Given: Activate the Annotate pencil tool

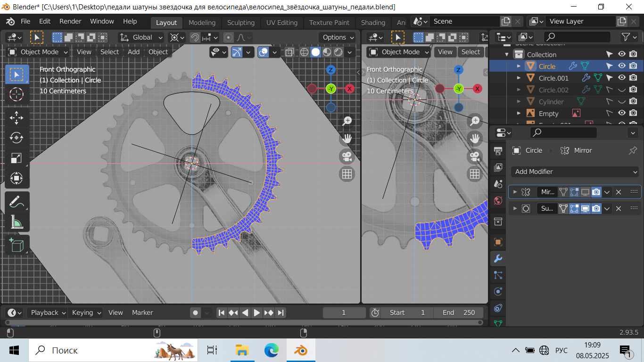Looking at the screenshot, I should [17, 202].
